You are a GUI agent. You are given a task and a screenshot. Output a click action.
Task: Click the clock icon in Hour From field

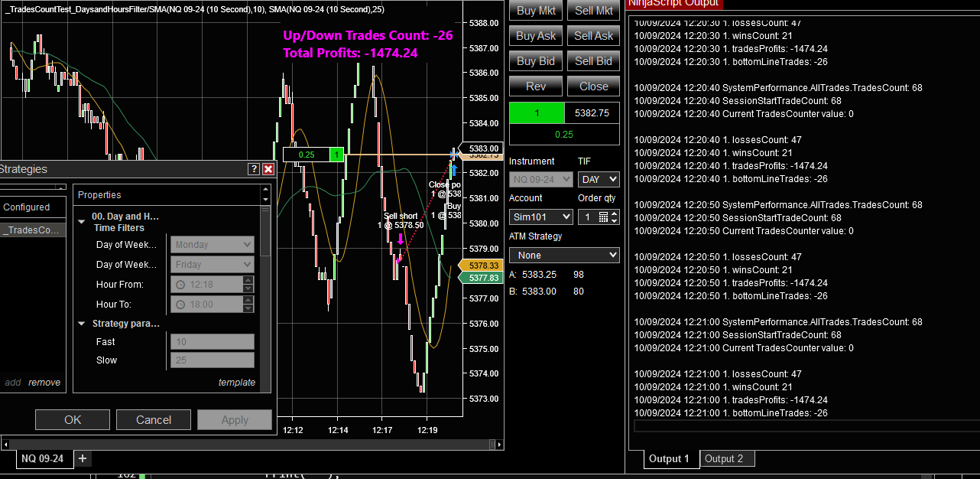pyautogui.click(x=181, y=284)
